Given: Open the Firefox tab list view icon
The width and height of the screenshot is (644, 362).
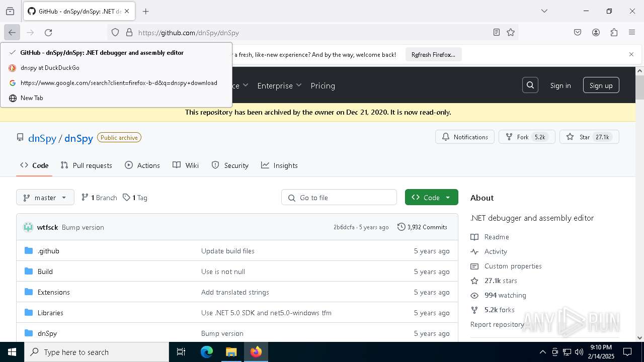Looking at the screenshot, I should (10, 11).
